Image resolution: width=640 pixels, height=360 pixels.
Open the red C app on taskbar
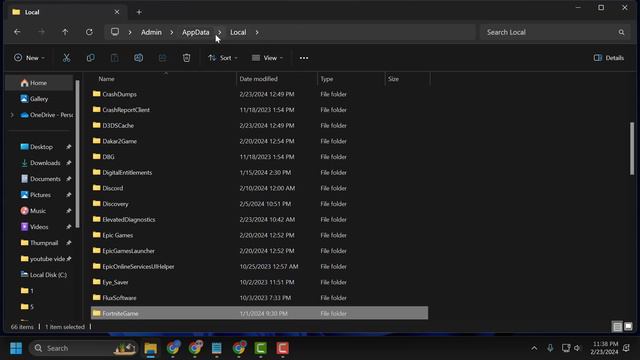[282, 348]
